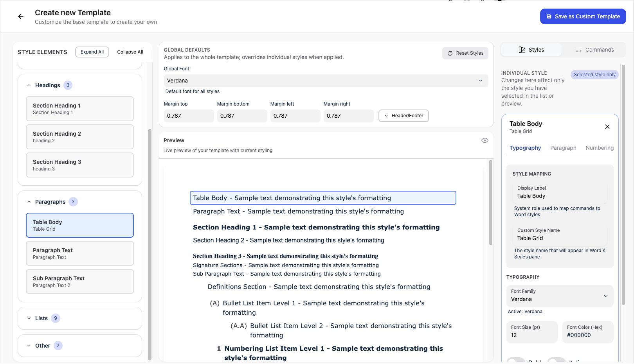Close the Table Body style panel

607,127
